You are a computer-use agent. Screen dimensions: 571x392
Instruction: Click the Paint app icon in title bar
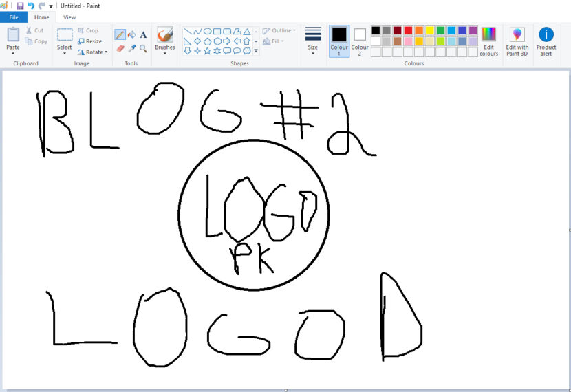3,6
